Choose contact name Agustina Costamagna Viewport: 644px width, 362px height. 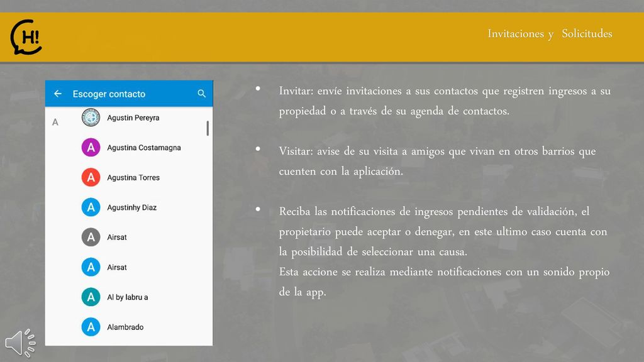click(x=144, y=148)
